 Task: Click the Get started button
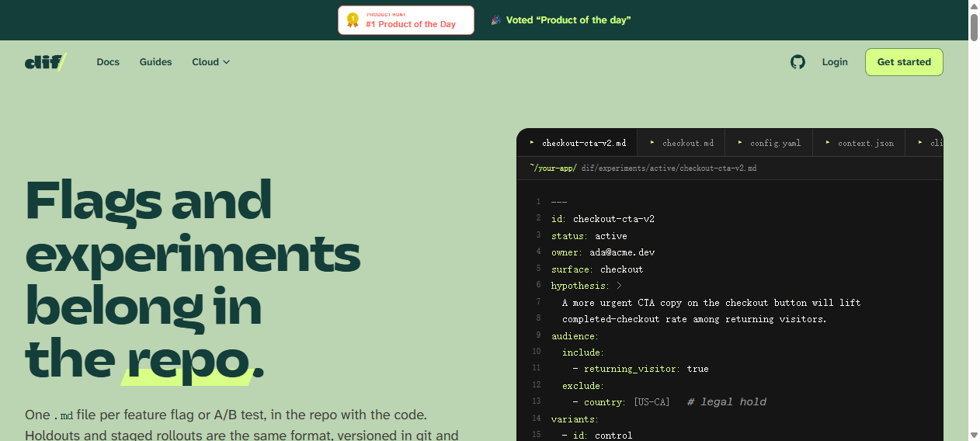point(904,62)
